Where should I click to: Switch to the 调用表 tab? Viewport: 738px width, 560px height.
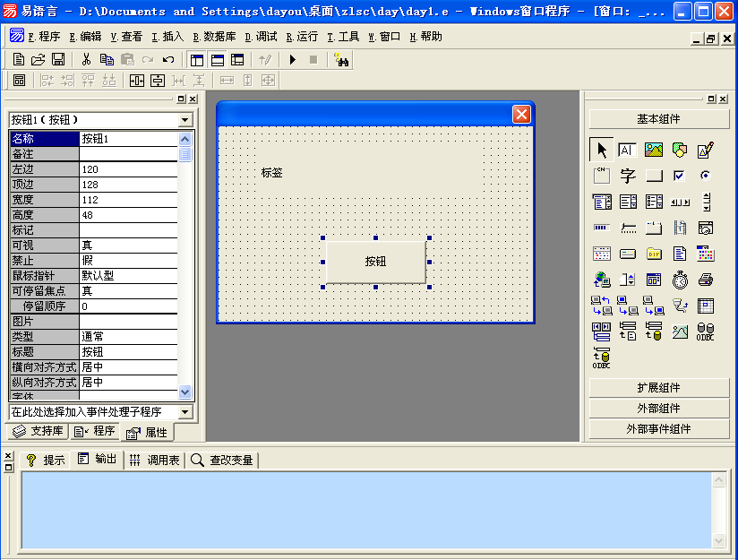coord(155,461)
